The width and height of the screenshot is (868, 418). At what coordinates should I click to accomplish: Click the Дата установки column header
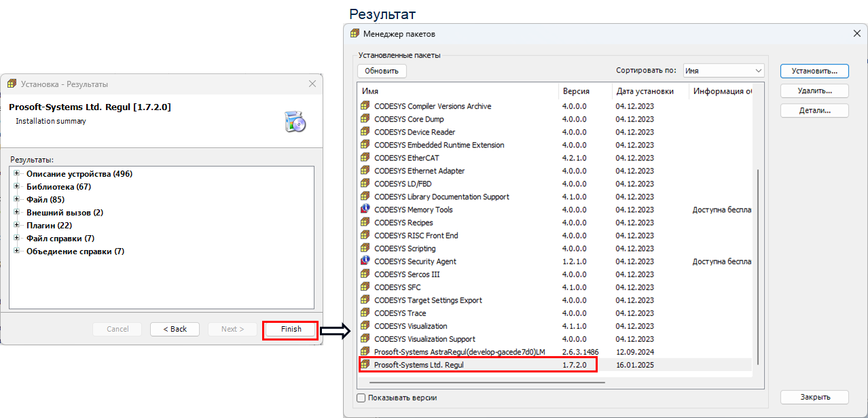(x=645, y=91)
